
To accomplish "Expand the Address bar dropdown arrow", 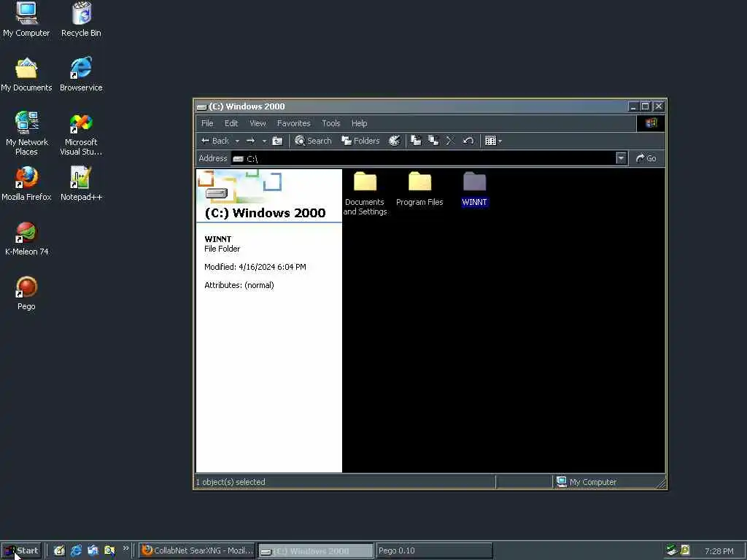I will [x=621, y=158].
